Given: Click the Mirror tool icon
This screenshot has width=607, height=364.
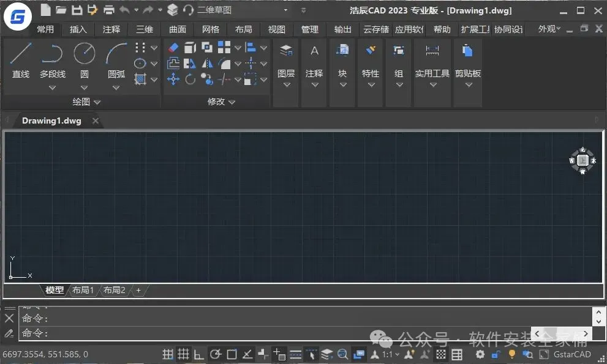Looking at the screenshot, I should click(x=207, y=63).
